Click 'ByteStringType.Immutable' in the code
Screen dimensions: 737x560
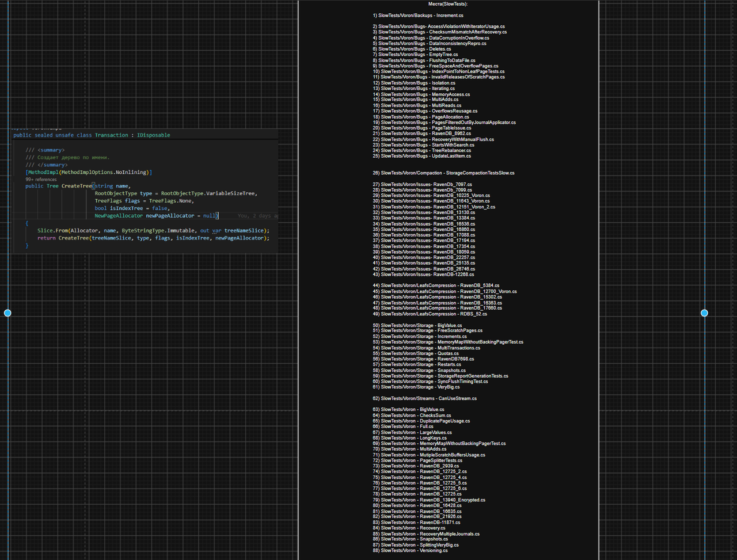click(x=158, y=230)
